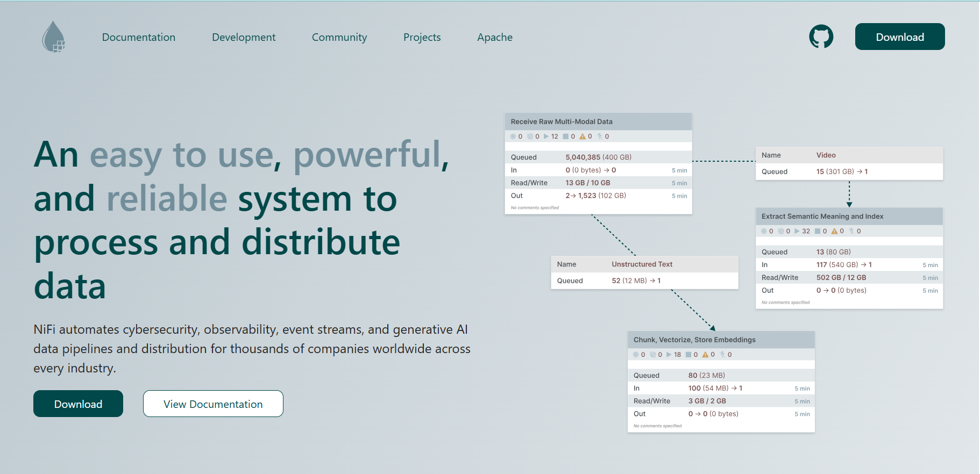Open the Documentation menu
The width and height of the screenshot is (980, 474).
tap(139, 37)
